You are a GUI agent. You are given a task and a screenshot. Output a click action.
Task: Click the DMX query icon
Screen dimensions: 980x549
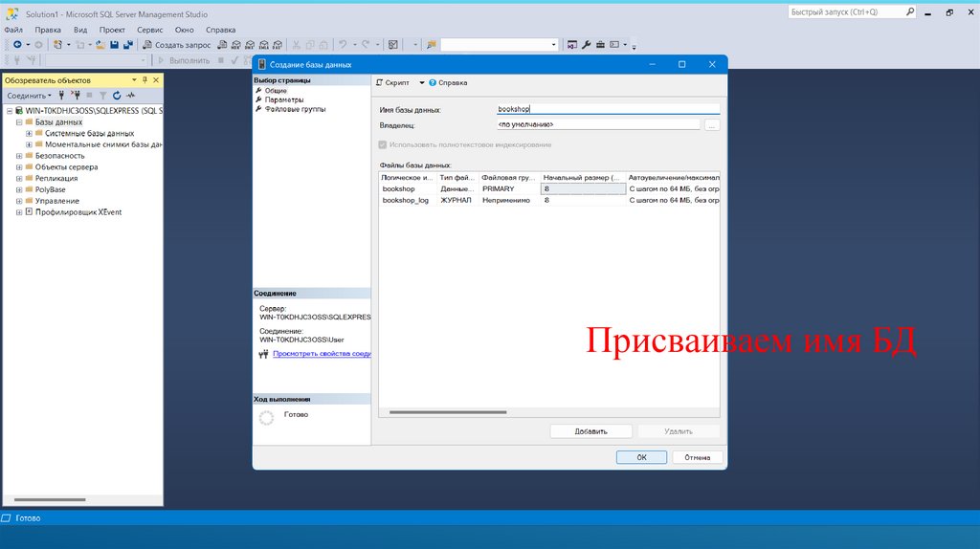pos(250,45)
